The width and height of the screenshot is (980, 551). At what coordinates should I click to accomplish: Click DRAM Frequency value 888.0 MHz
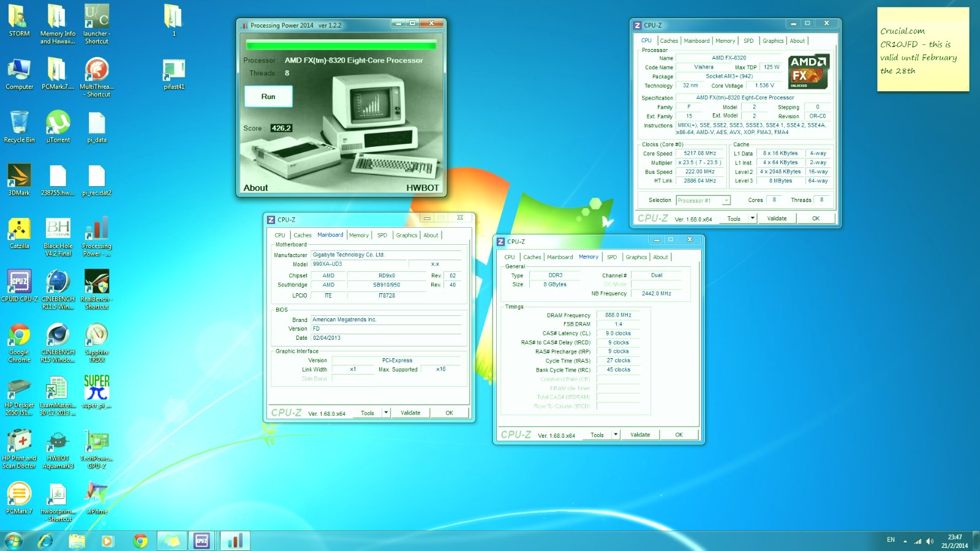618,315
